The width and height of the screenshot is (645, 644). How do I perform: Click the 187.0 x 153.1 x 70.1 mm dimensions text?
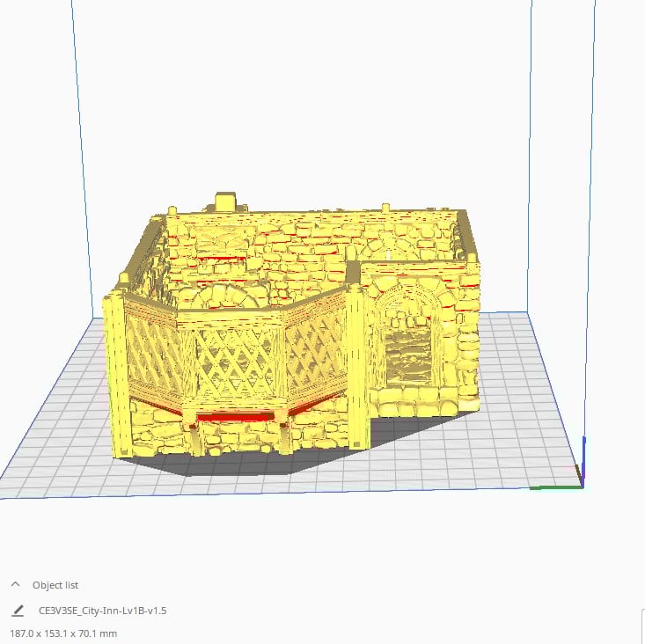63,633
